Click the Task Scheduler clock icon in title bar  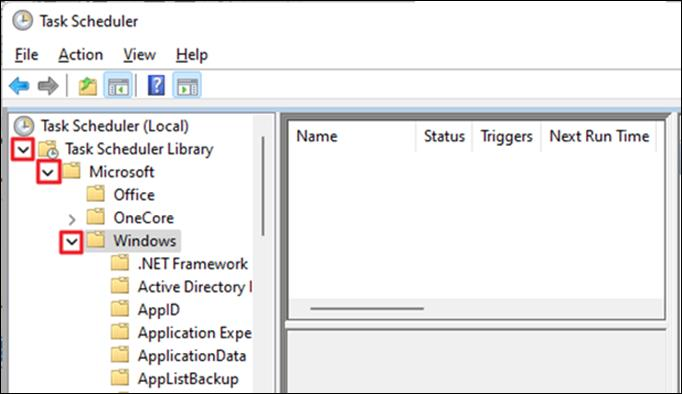22,20
